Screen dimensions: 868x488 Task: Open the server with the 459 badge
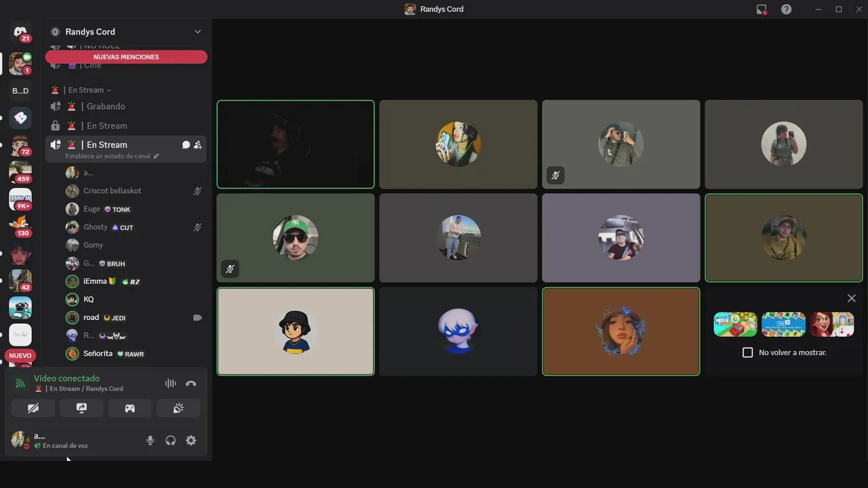pos(20,172)
